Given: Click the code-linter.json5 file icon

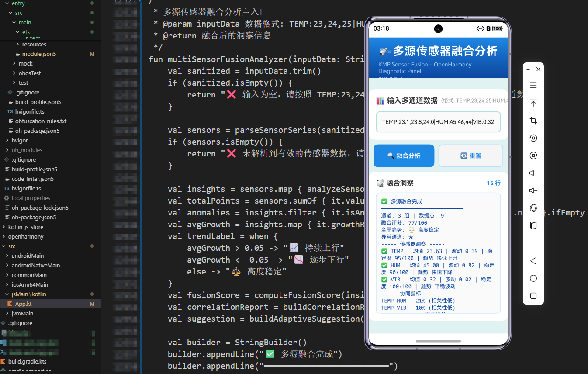Looking at the screenshot, I should point(7,179).
